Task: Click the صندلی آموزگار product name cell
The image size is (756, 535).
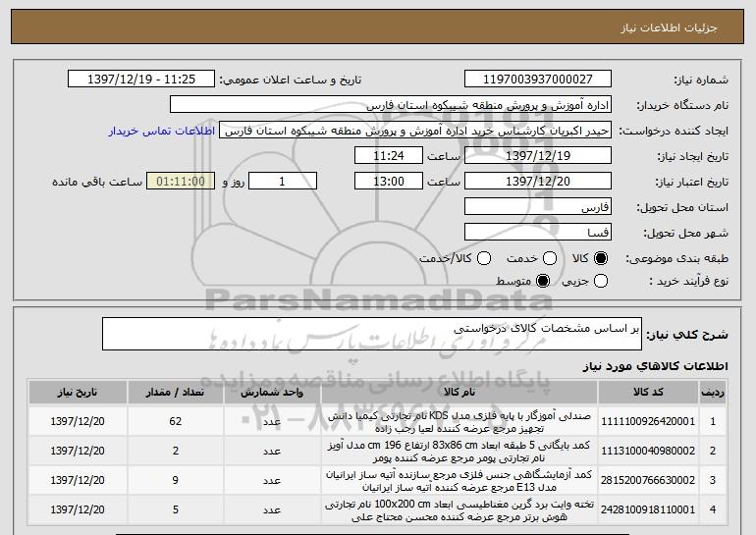Action: (x=459, y=422)
